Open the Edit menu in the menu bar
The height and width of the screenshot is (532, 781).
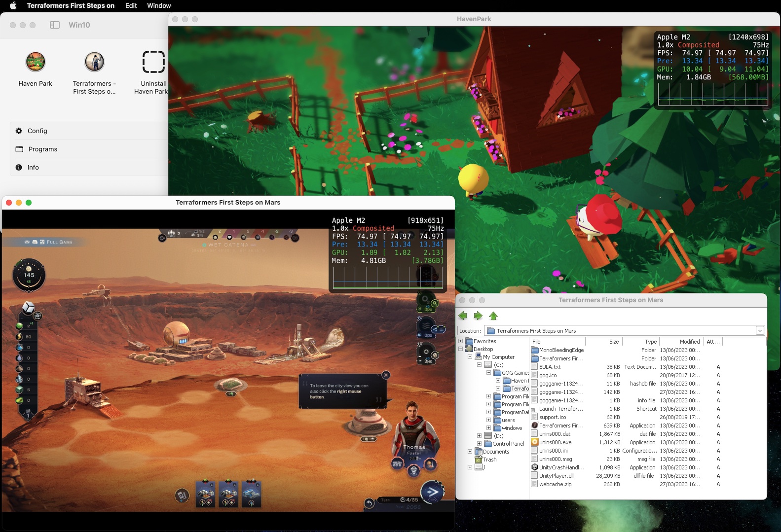[x=131, y=5]
